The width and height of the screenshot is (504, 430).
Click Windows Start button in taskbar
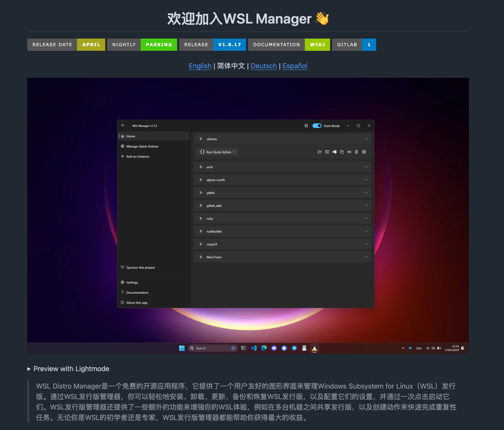click(x=182, y=348)
